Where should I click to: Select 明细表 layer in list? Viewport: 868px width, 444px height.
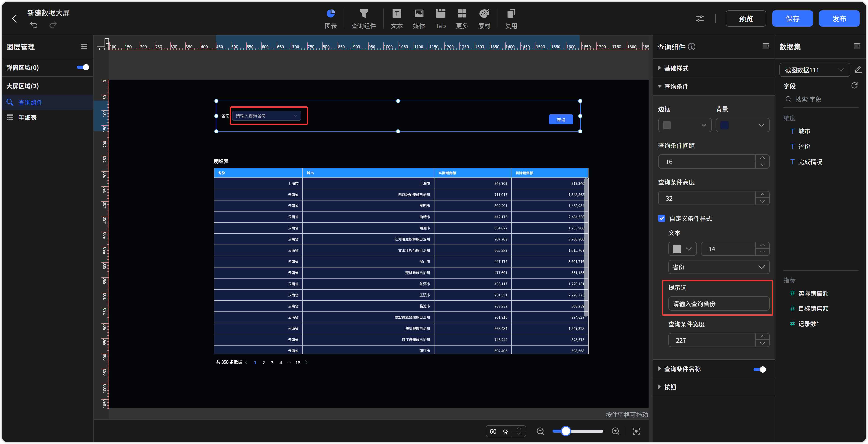(x=48, y=117)
